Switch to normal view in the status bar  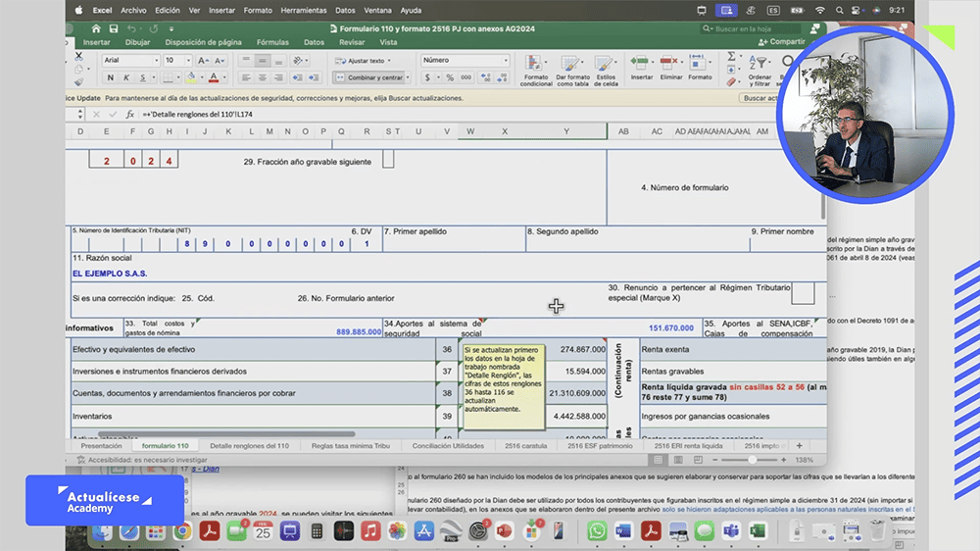coord(659,460)
